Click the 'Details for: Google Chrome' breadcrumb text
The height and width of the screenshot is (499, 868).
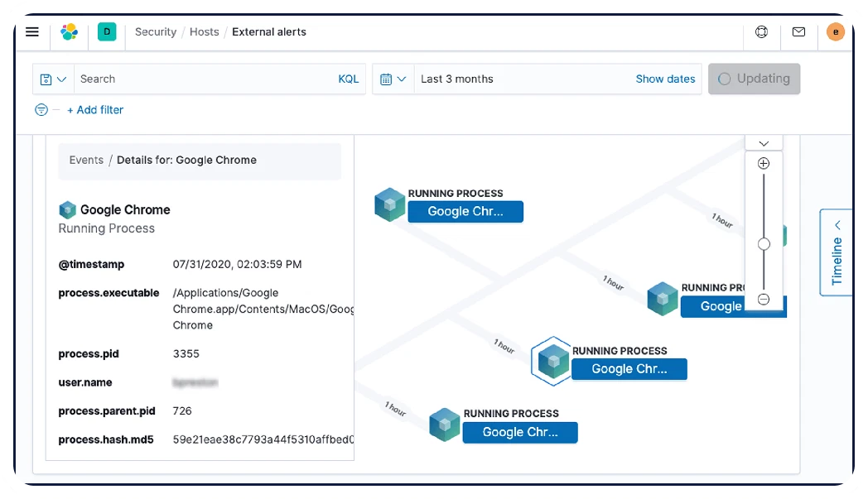(186, 160)
